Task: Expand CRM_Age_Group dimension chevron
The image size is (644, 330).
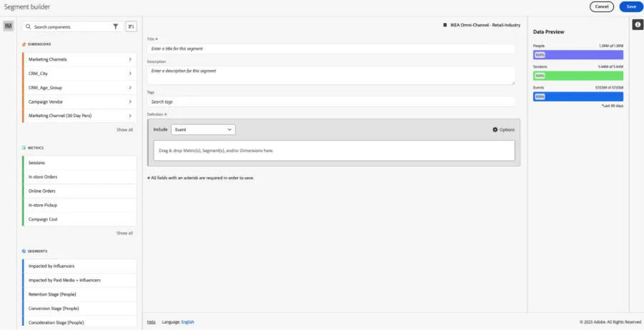Action: coord(130,87)
